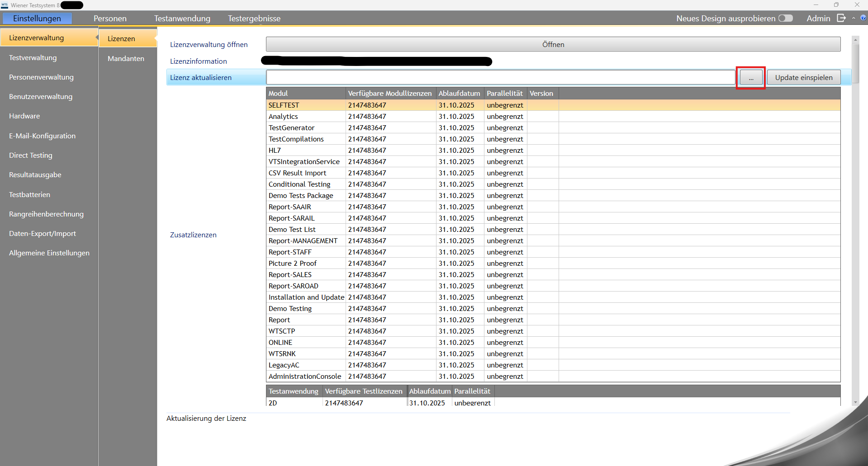
Task: Click the scrollbar down arrow at right edge
Action: pos(855,402)
